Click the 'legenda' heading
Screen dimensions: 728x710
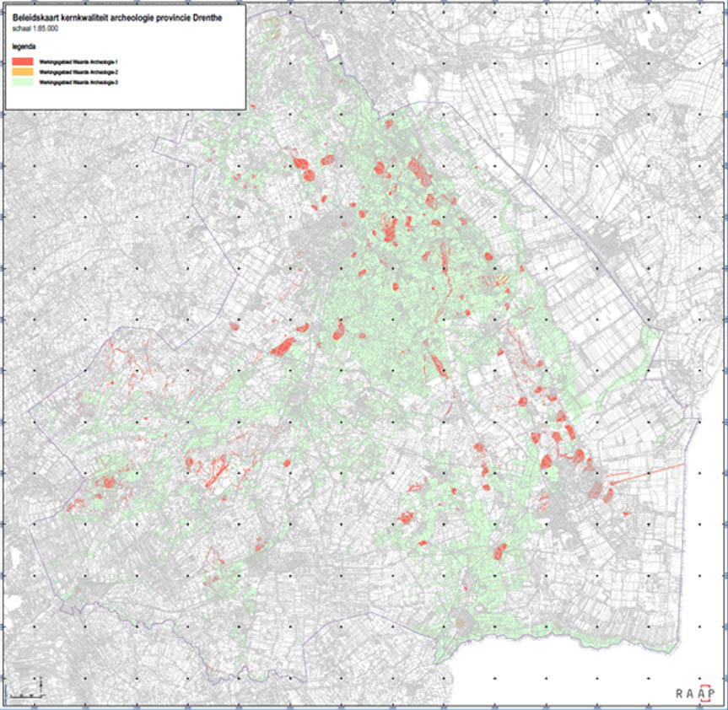[x=24, y=46]
